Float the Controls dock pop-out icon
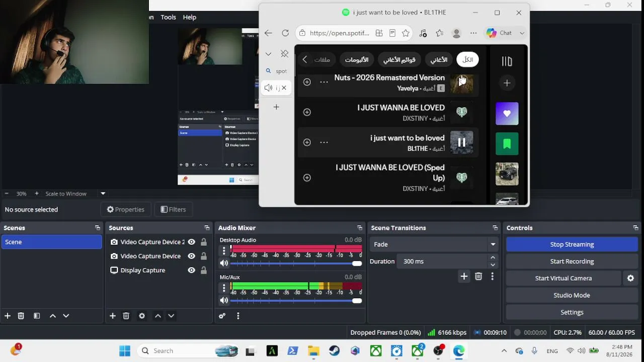This screenshot has height=362, width=644. (636, 228)
